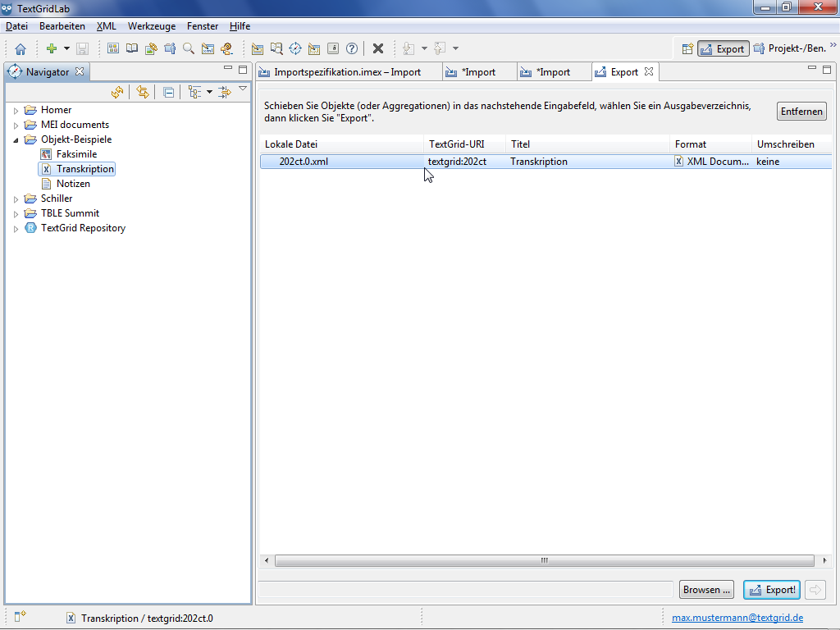The width and height of the screenshot is (840, 630).
Task: Expand the TextGrid Repository node
Action: [16, 229]
